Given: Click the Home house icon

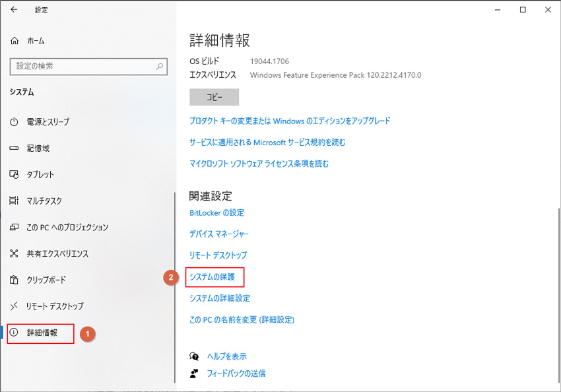Looking at the screenshot, I should click(x=15, y=41).
